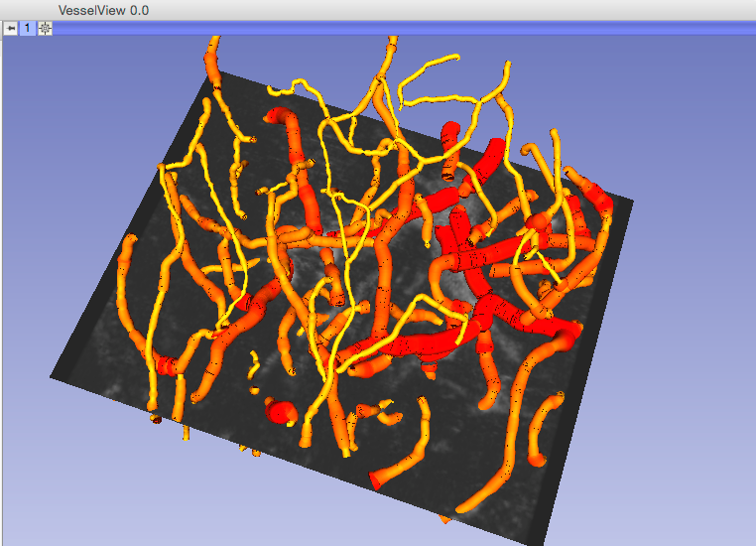Center the 3D view with the crosshair icon
Screen dimensions: 756x546
click(45, 29)
